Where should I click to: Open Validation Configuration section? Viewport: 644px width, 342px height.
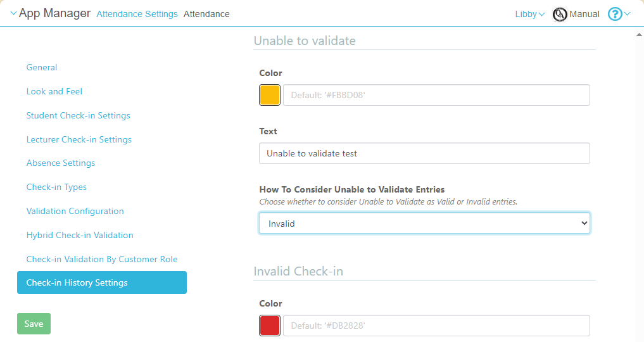click(x=75, y=211)
